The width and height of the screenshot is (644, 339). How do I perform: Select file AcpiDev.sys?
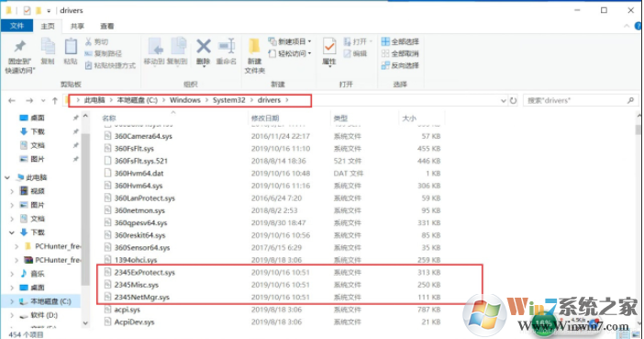pos(134,322)
